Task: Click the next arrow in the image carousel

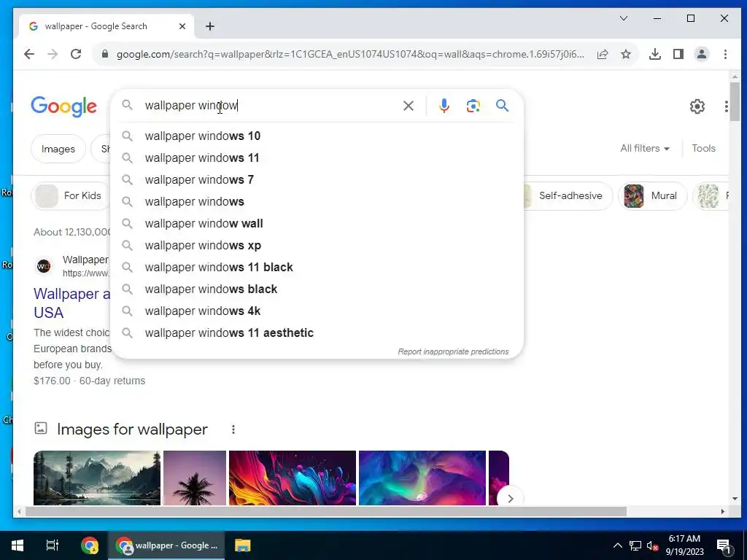Action: tap(510, 498)
